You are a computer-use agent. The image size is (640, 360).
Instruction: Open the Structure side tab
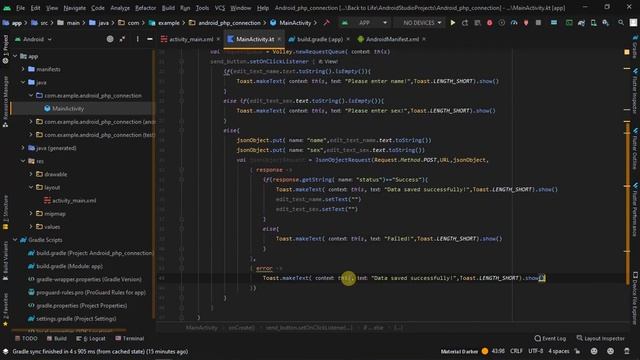[5, 212]
